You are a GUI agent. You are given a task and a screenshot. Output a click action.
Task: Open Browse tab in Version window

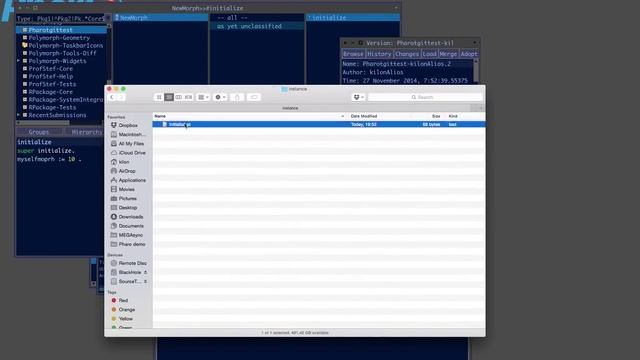pos(353,54)
